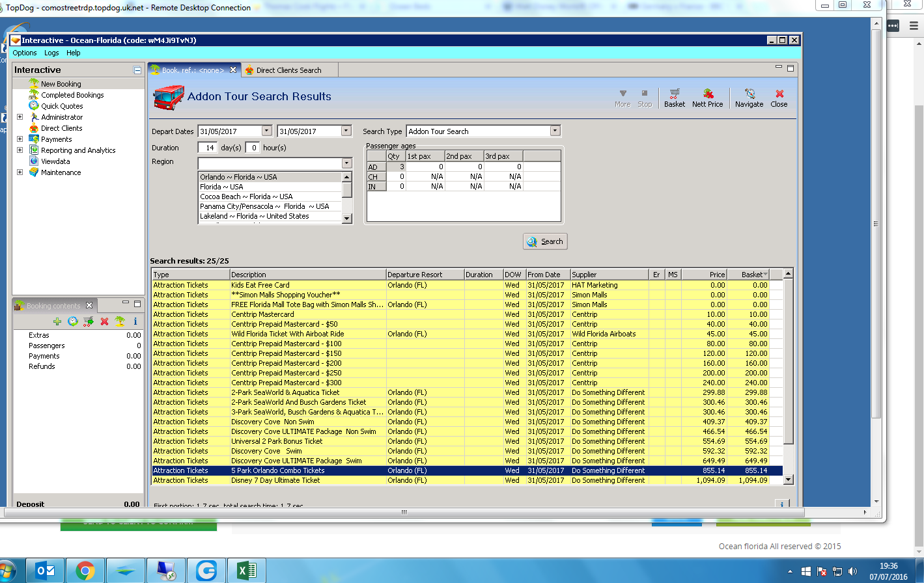Expand the Maintenance tree node
Image resolution: width=924 pixels, height=583 pixels.
pyautogui.click(x=20, y=172)
